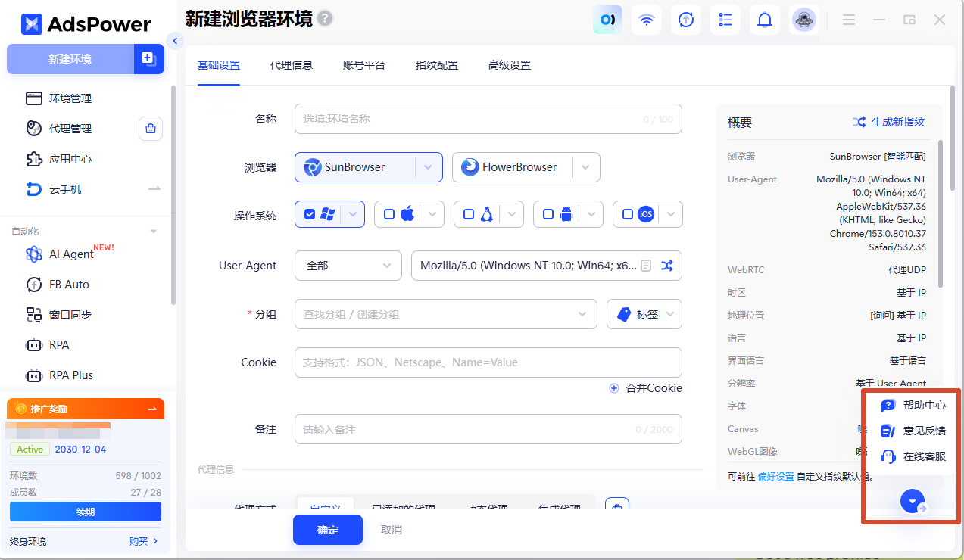Click the batch create icon beside 新建环境
This screenshot has width=964, height=560.
(x=149, y=59)
